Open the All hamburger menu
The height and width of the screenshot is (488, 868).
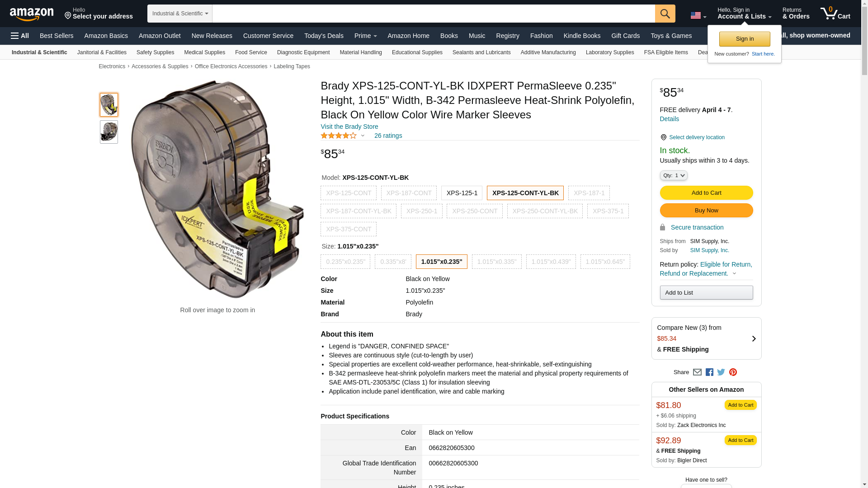coord(20,36)
